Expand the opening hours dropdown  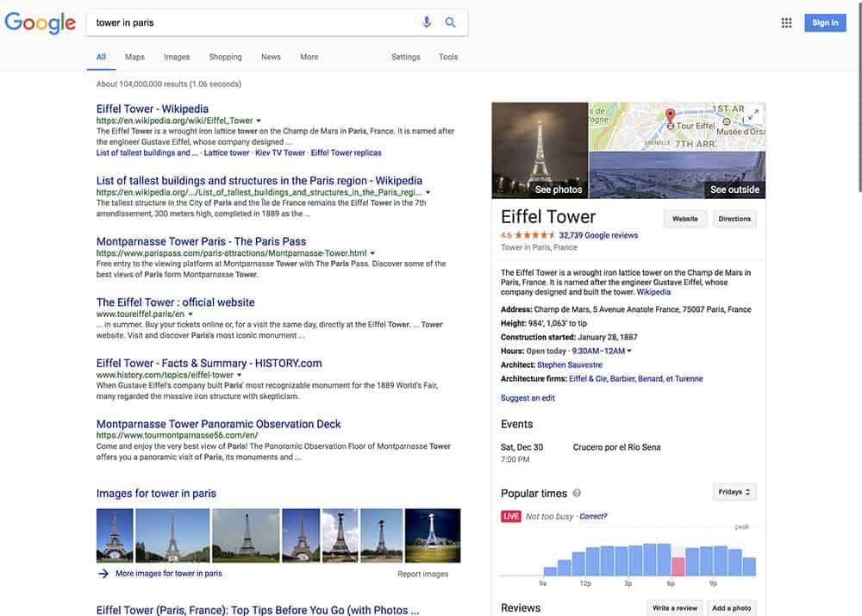pos(629,351)
